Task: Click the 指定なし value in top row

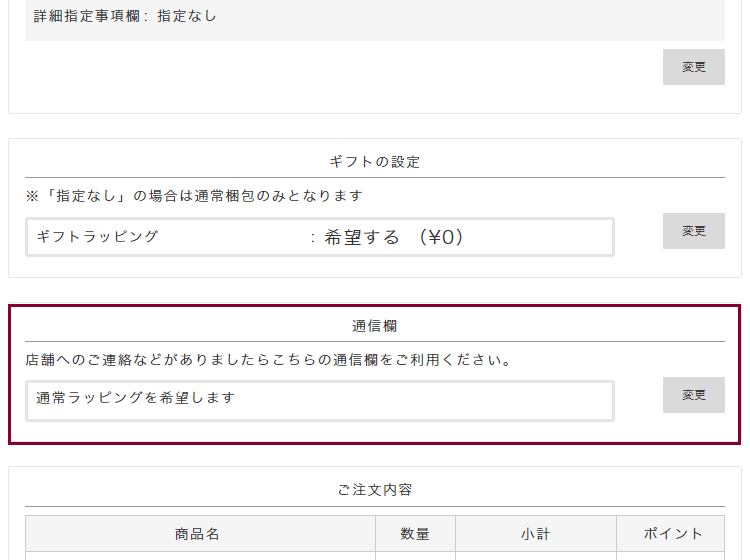Action: 187,16
